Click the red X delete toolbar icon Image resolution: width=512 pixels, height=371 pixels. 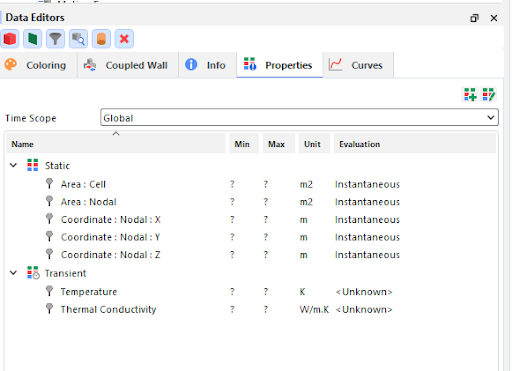[124, 39]
